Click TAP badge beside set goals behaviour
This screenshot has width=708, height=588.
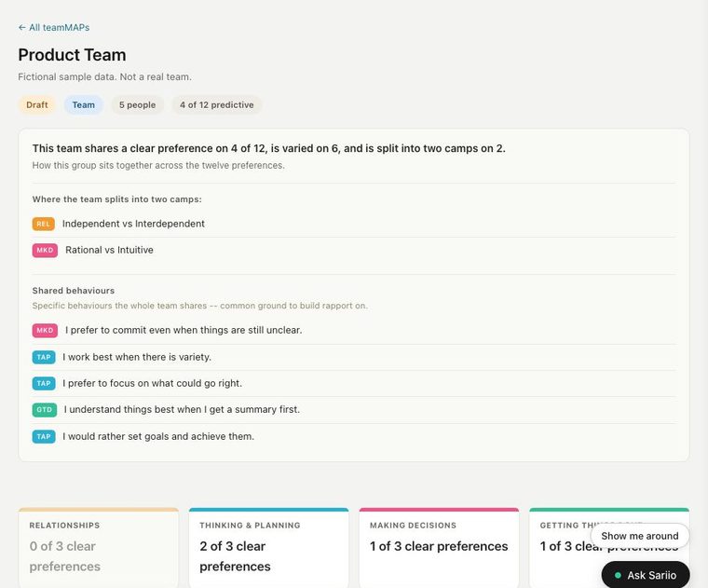[44, 437]
